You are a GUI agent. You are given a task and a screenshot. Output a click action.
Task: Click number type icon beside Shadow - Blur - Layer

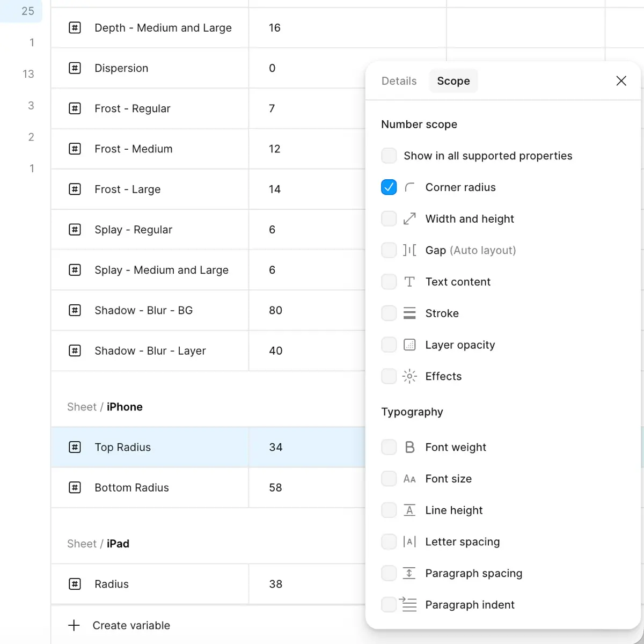point(75,350)
